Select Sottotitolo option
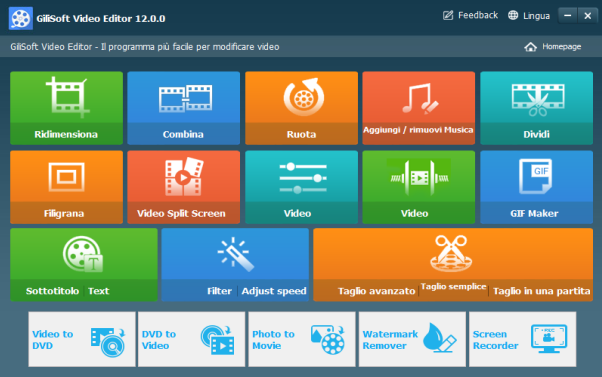602x377 pixels. (x=52, y=291)
